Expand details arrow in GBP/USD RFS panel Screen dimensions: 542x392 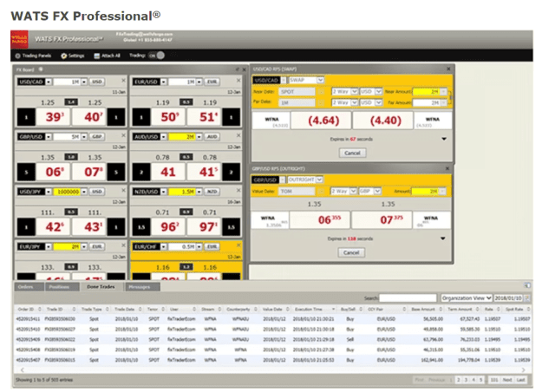point(443,238)
